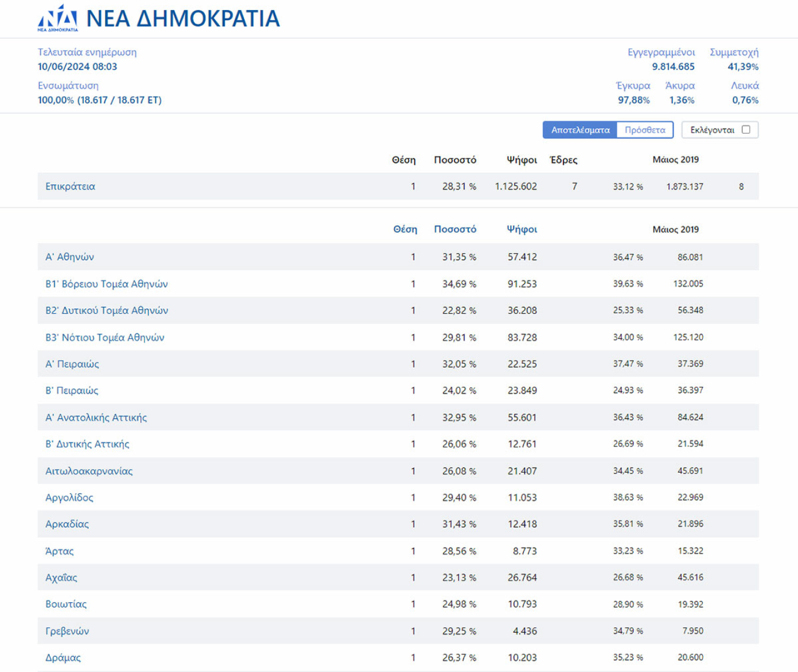The height and width of the screenshot is (672, 798).
Task: Open the Β' Πειραιώς district
Action: click(72, 391)
